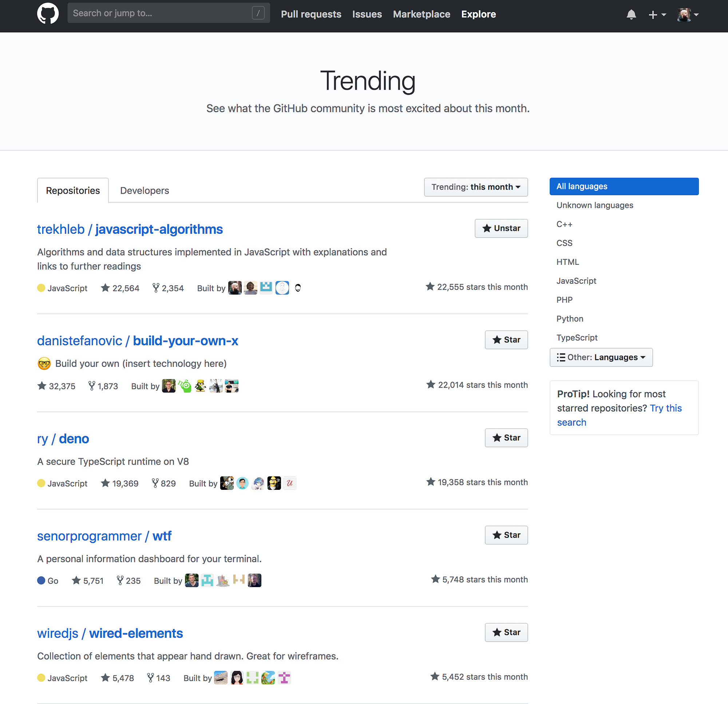Open the user avatar profile menu
The height and width of the screenshot is (704, 728).
688,15
